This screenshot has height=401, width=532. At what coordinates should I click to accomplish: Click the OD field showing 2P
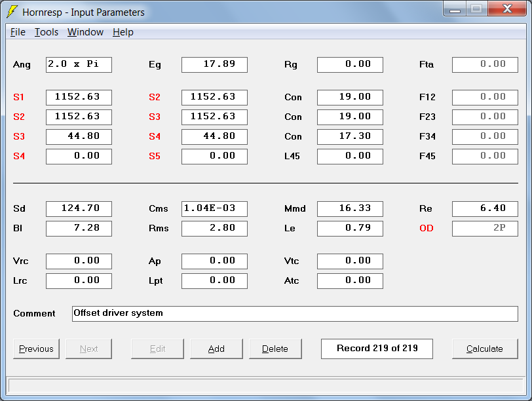tap(485, 228)
